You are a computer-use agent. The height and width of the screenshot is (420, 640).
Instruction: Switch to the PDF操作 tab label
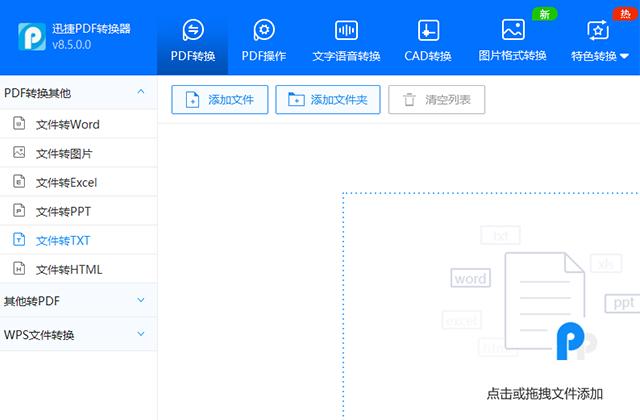(264, 56)
